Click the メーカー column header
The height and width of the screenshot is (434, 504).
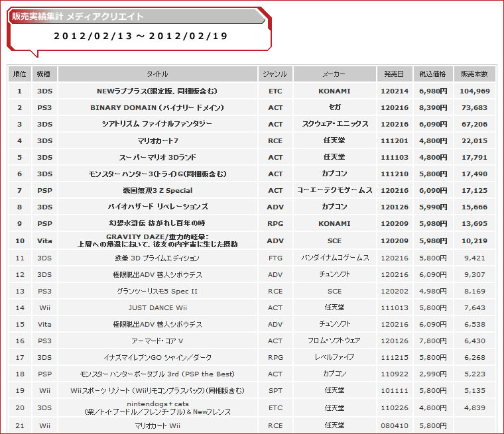pyautogui.click(x=334, y=74)
